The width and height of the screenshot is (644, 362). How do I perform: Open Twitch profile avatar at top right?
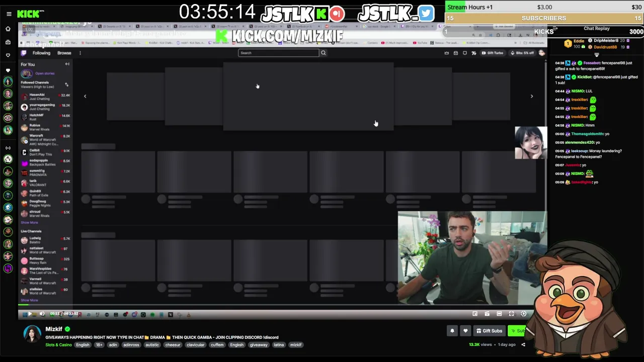coord(541,53)
